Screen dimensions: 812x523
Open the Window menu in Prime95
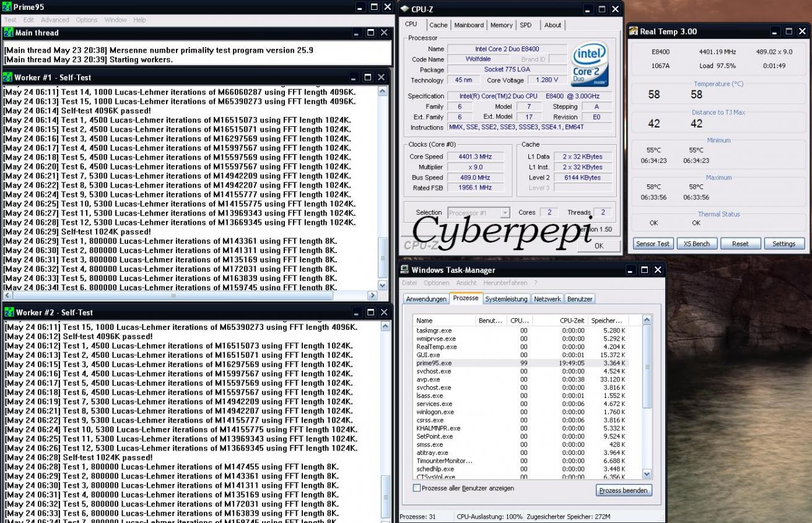point(115,20)
